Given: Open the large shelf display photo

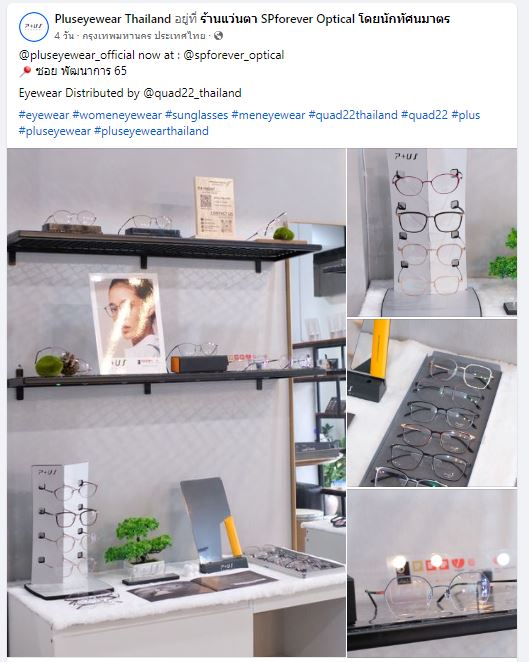Looking at the screenshot, I should [x=176, y=402].
